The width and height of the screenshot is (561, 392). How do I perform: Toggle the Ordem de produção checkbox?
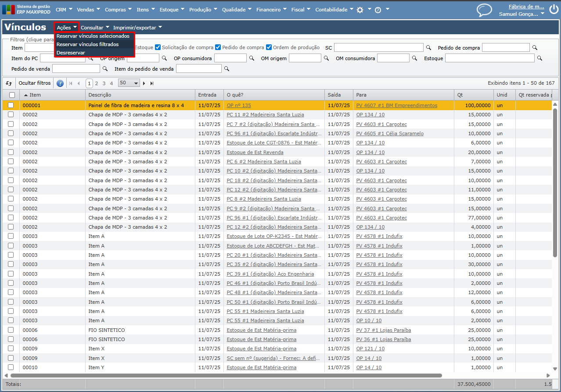(x=269, y=47)
